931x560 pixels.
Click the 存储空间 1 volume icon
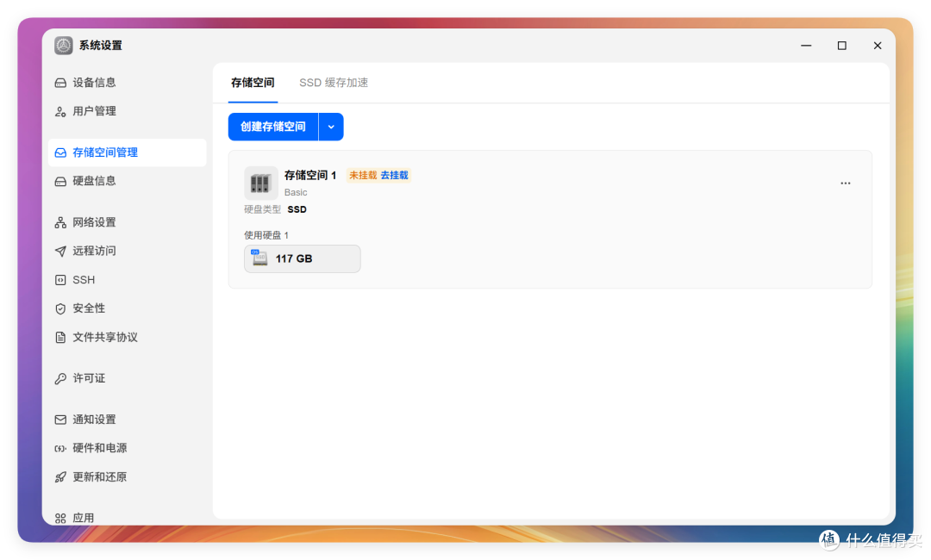tap(260, 183)
